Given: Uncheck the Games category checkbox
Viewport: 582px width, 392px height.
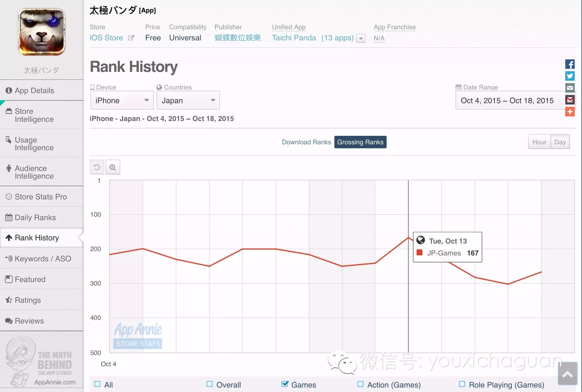Looking at the screenshot, I should 284,384.
